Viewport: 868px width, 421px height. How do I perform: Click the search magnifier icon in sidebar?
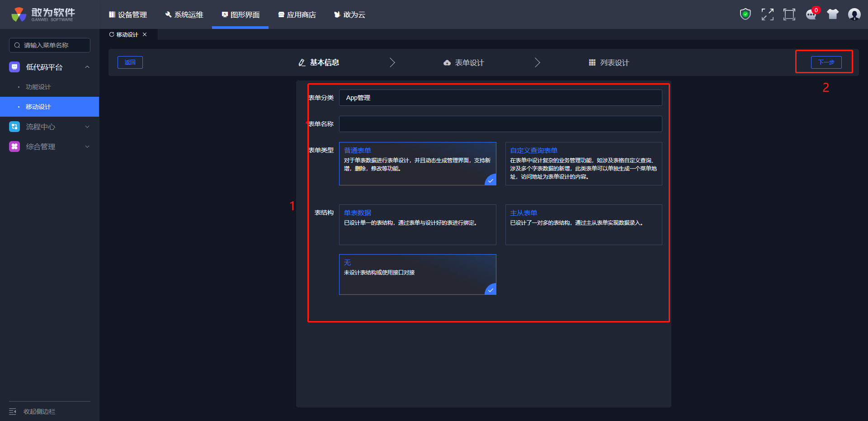click(x=17, y=45)
